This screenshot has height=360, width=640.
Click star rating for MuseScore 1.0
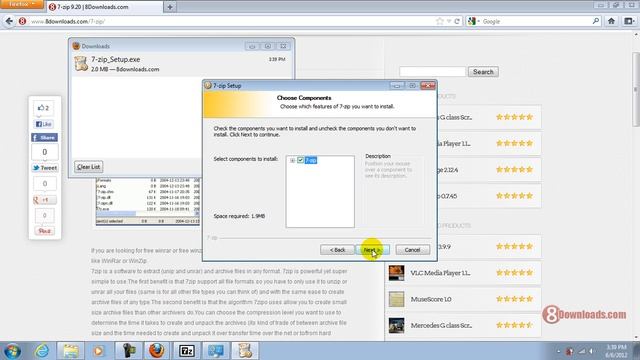coord(514,299)
